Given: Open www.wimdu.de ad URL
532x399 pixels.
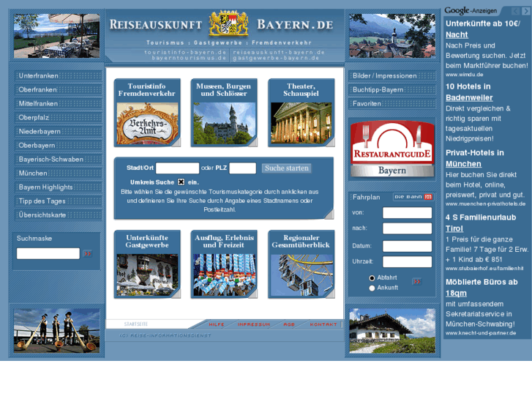Looking at the screenshot, I should (464, 75).
